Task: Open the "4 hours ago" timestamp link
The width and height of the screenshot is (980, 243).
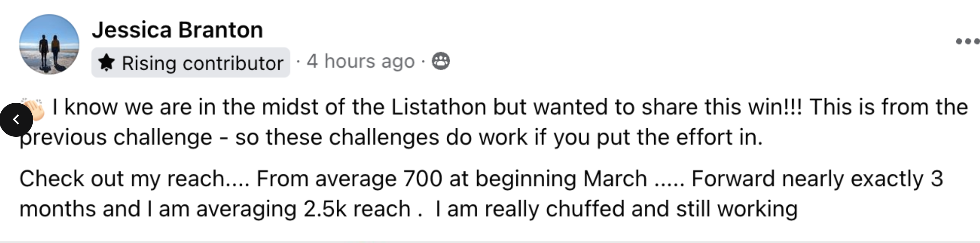Action: [361, 62]
